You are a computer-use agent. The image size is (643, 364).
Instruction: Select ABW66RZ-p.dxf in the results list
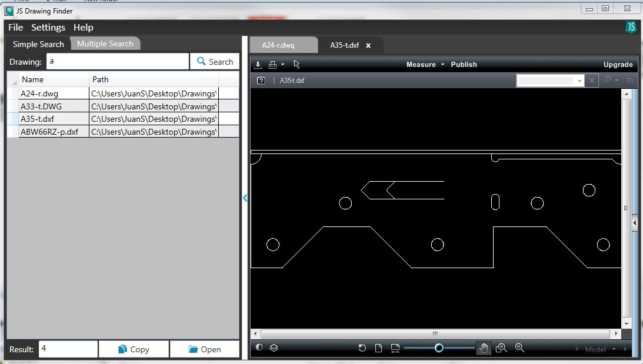click(49, 132)
